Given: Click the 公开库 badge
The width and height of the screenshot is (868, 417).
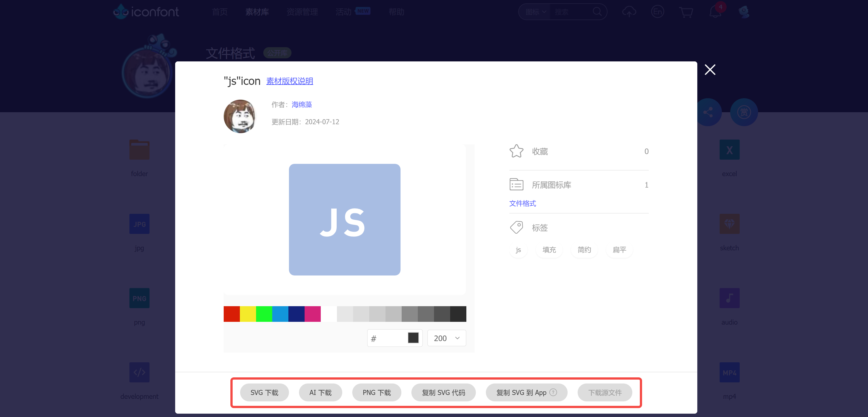Looking at the screenshot, I should pyautogui.click(x=277, y=53).
